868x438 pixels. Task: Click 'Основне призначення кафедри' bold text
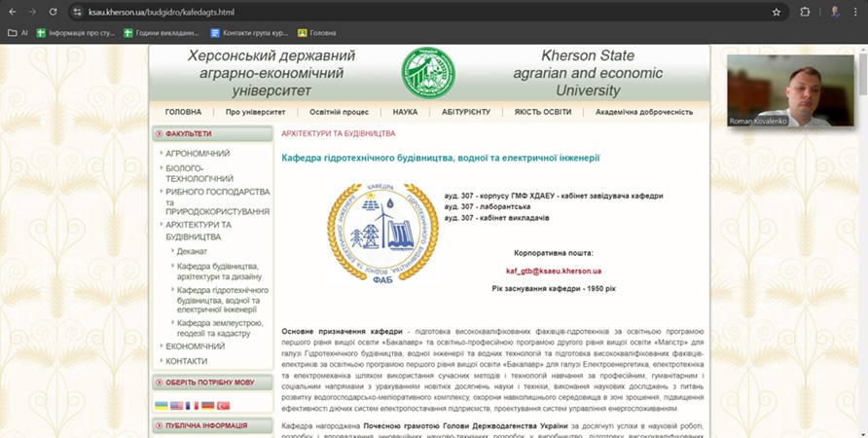[x=342, y=332]
